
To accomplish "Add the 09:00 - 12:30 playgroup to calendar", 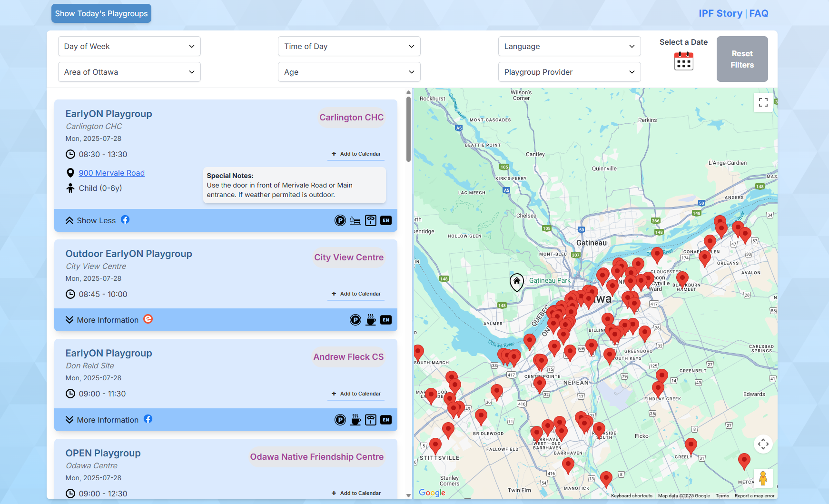I will pyautogui.click(x=356, y=493).
